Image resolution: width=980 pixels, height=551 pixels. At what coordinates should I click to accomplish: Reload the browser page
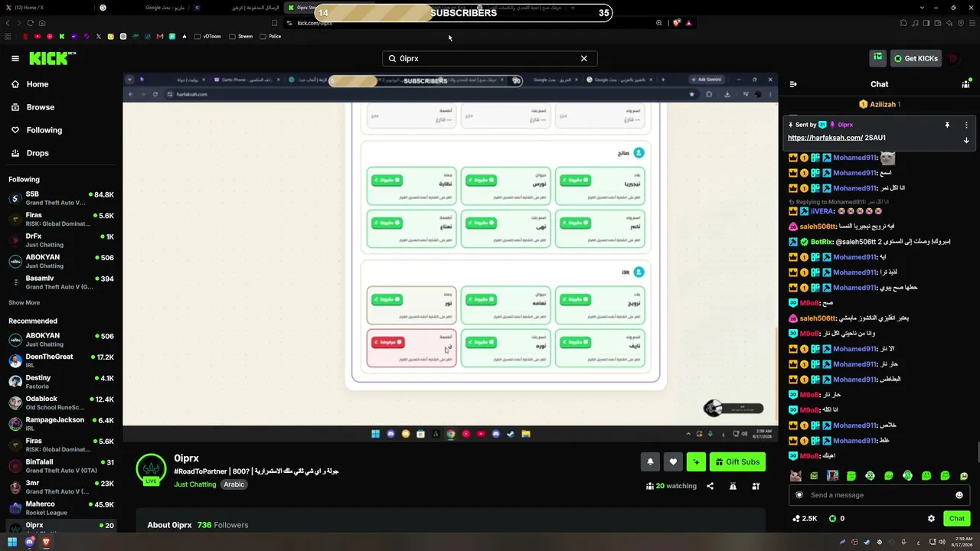pyautogui.click(x=30, y=23)
